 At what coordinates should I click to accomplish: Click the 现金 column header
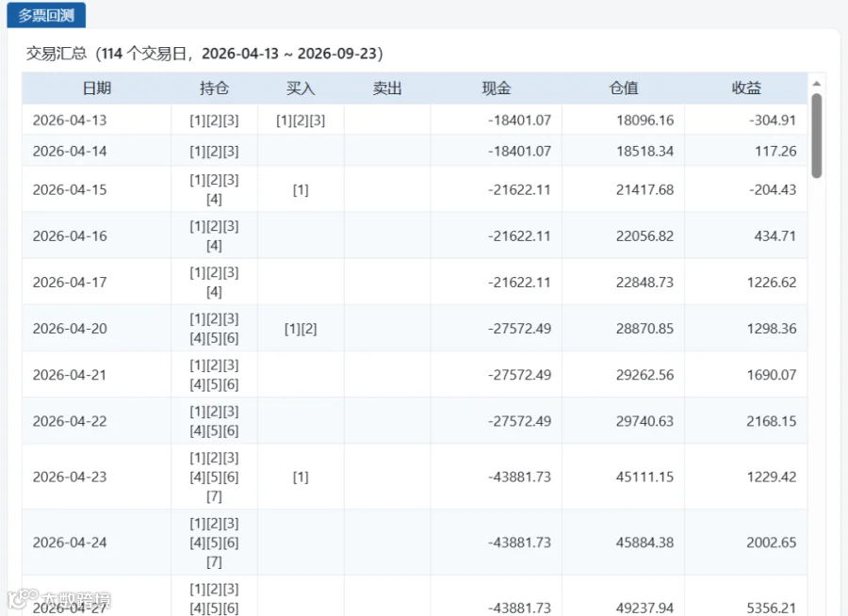496,89
